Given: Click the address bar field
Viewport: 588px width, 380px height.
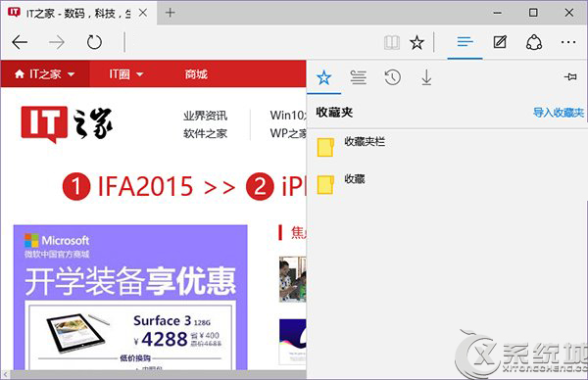Looking at the screenshot, I should 253,42.
